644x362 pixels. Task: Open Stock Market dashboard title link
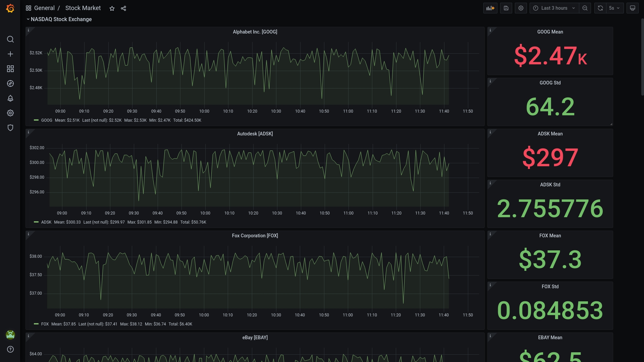pos(83,8)
